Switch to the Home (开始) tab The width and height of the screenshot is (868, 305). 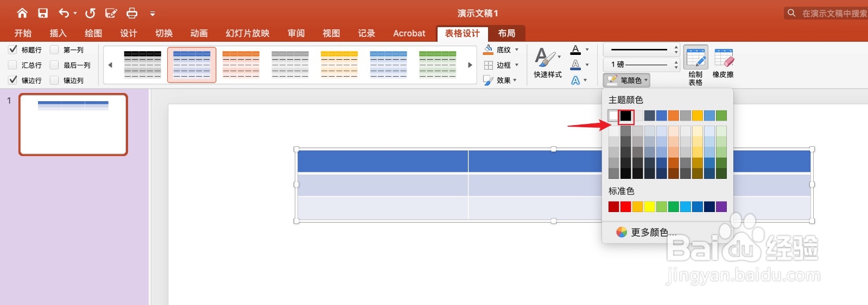pos(23,33)
